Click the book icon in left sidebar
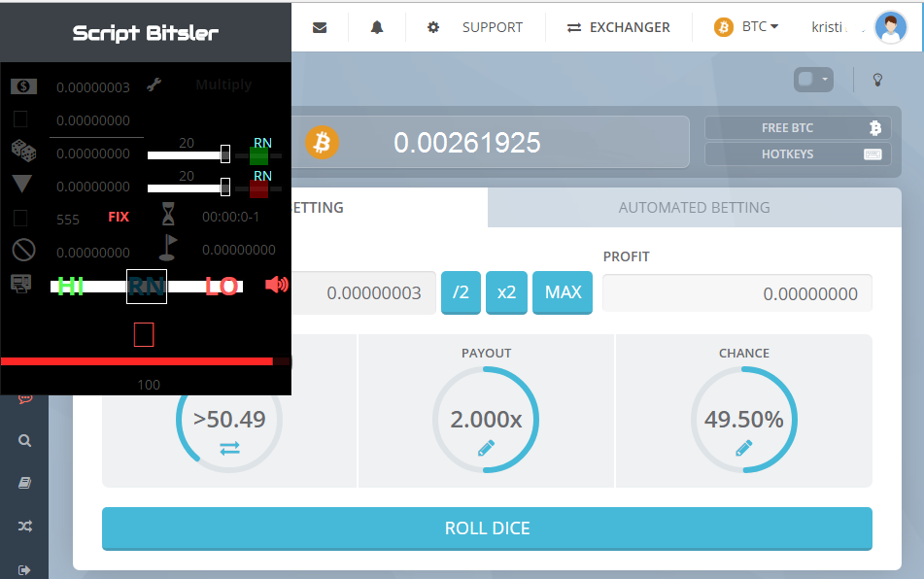 (x=24, y=483)
